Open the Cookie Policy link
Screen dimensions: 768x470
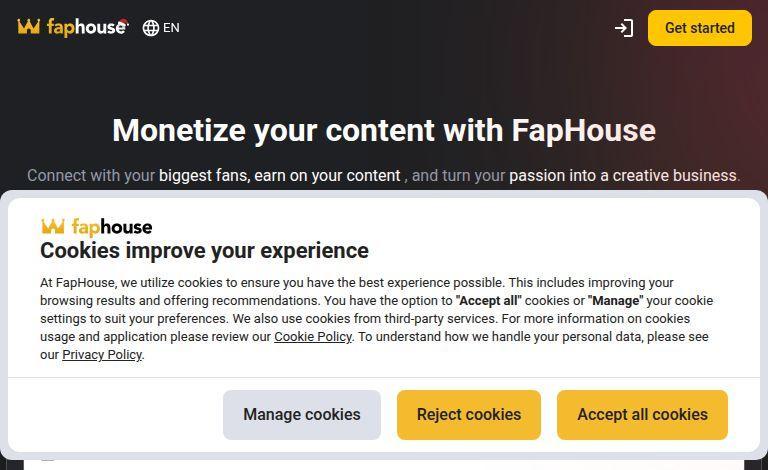(312, 337)
